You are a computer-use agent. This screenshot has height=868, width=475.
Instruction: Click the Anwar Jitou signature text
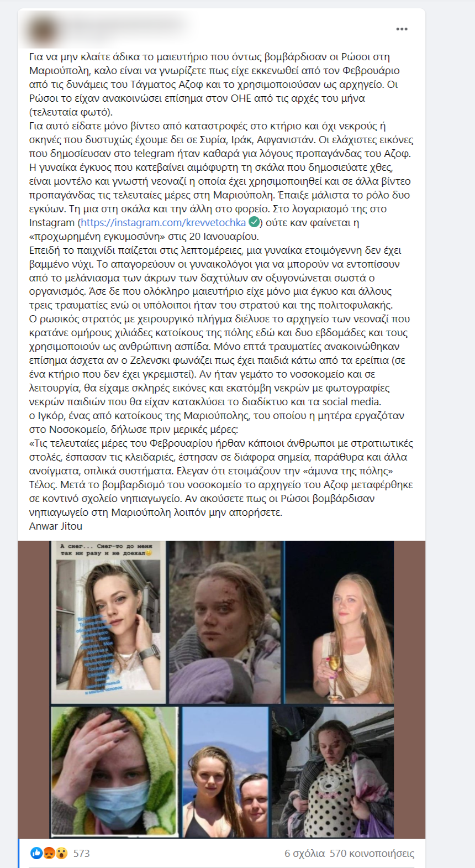(56, 526)
